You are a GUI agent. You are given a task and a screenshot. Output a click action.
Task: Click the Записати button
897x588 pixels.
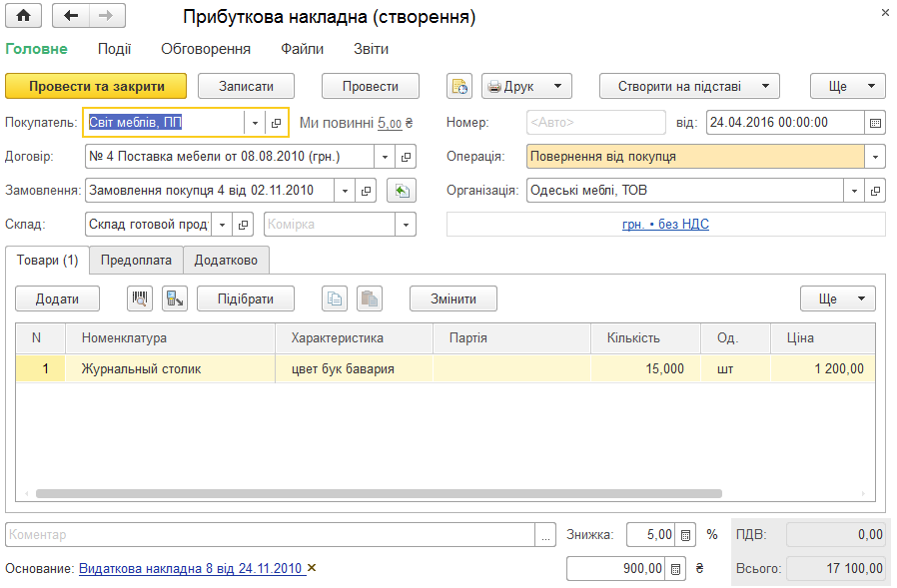point(246,87)
